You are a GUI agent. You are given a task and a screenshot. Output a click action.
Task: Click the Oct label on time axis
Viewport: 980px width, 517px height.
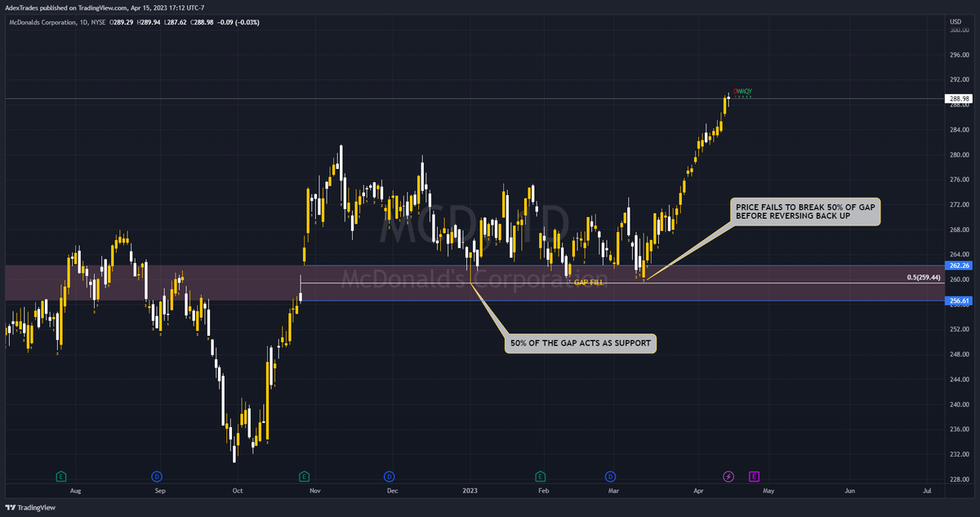coord(238,491)
